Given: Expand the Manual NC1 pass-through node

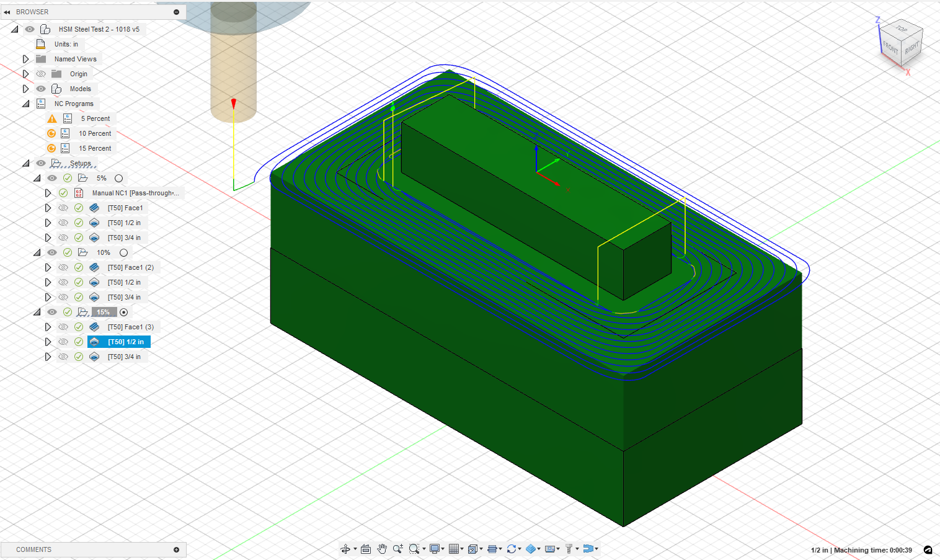Looking at the screenshot, I should [48, 192].
